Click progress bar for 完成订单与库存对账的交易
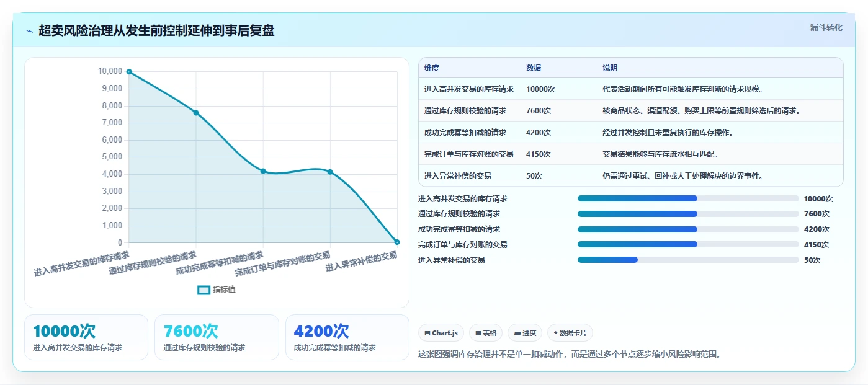 click(688, 244)
